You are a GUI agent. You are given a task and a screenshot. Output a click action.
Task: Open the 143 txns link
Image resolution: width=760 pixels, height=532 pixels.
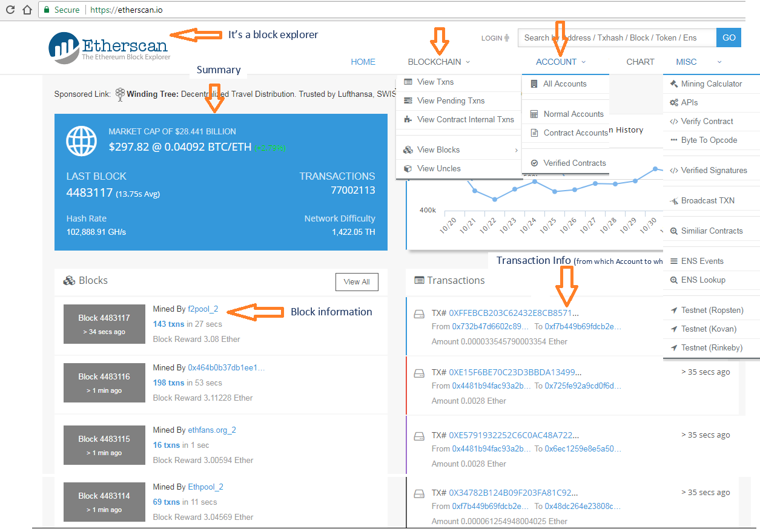pos(168,324)
